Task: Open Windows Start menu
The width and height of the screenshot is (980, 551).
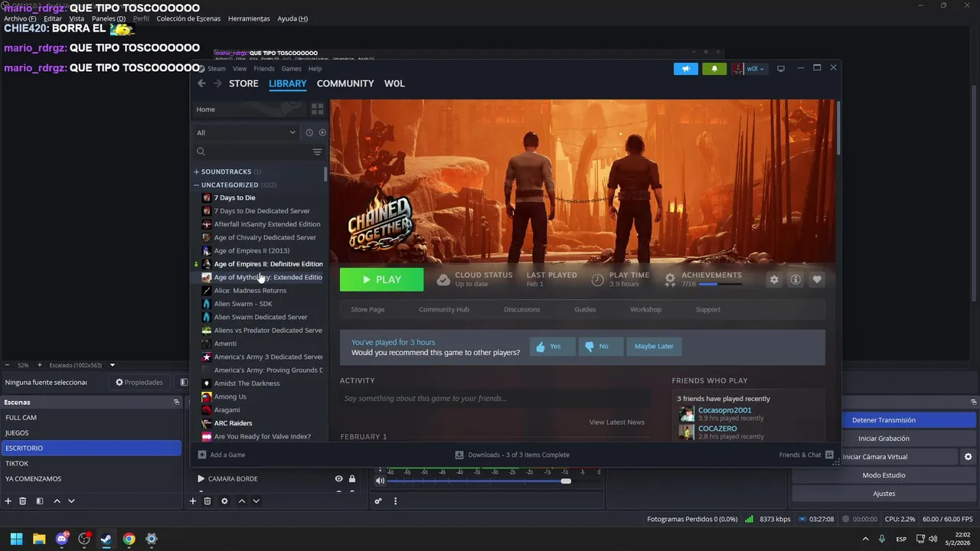Action: 16,539
